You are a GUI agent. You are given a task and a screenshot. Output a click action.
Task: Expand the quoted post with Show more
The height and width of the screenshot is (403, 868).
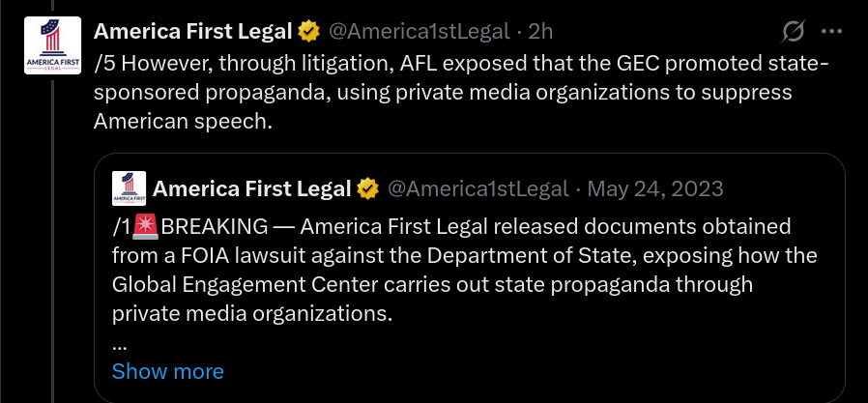[168, 371]
